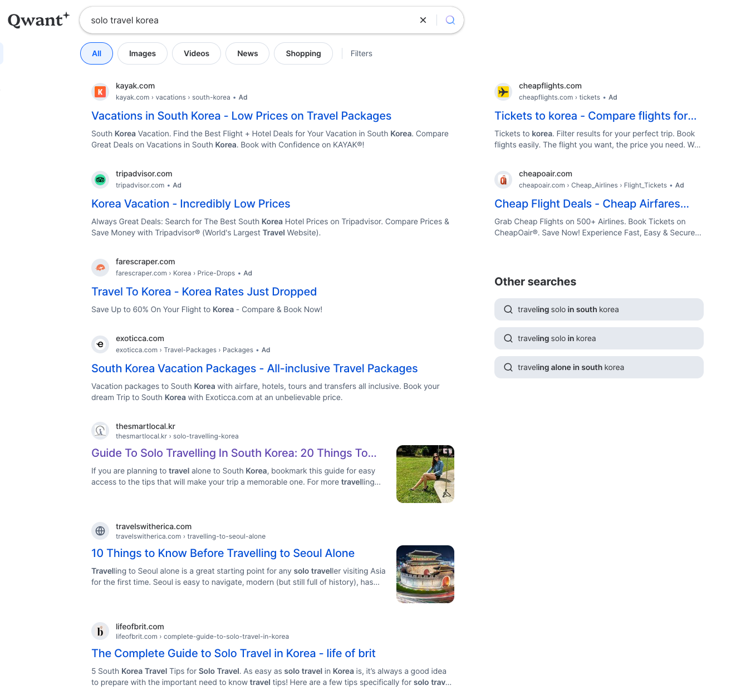Click the 'lifeofbrit.com › complete-guide-to-solo-travel-in-korea' breadcrumb

(x=202, y=637)
